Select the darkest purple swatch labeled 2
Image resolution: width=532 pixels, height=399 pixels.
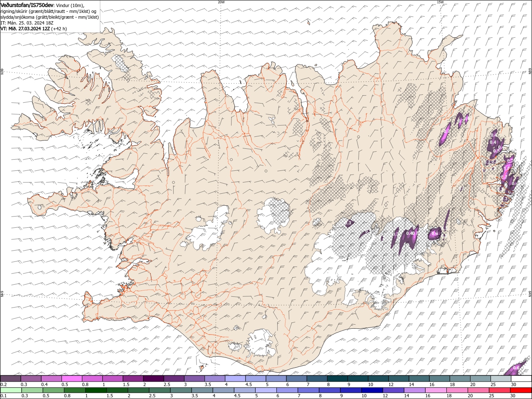(x=153, y=379)
